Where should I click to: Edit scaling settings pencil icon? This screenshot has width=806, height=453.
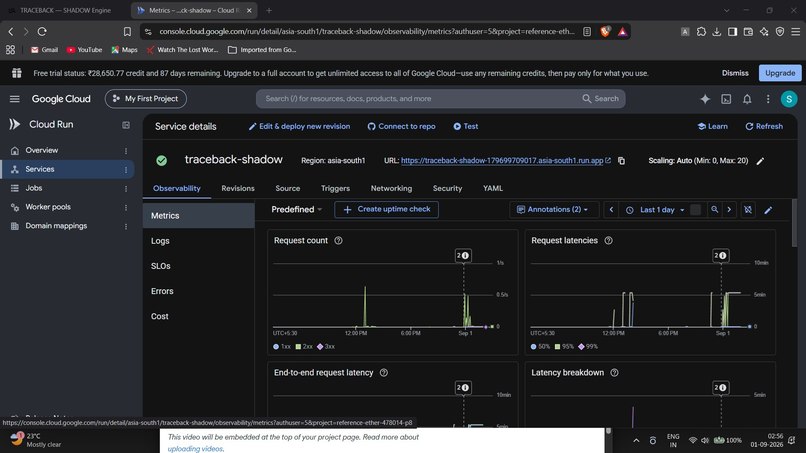760,161
